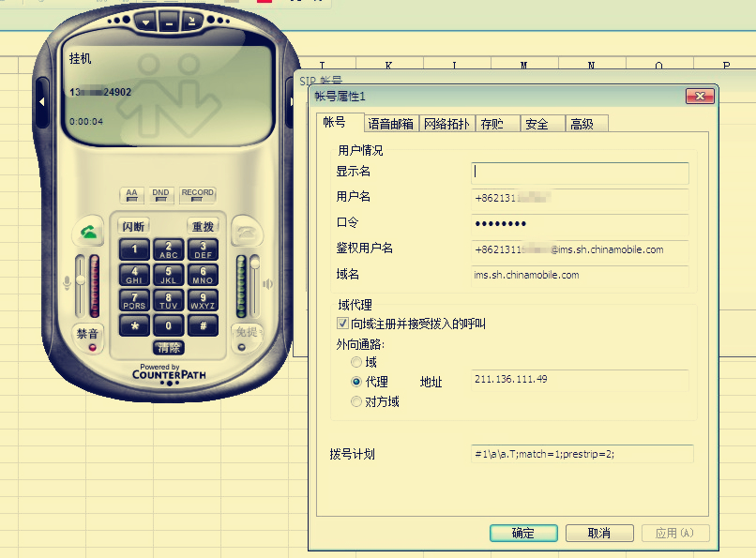Click keypad key 5 JKL
756x558 pixels.
pyautogui.click(x=168, y=275)
